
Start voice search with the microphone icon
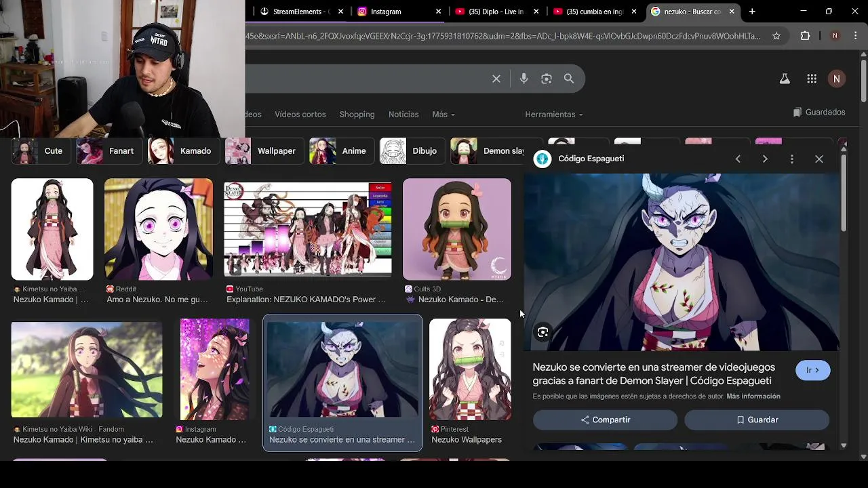(x=524, y=79)
